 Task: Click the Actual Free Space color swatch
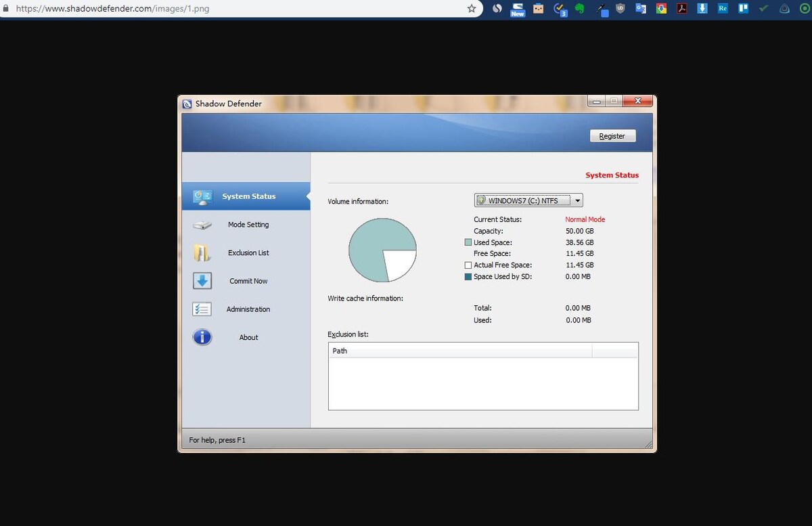(468, 265)
